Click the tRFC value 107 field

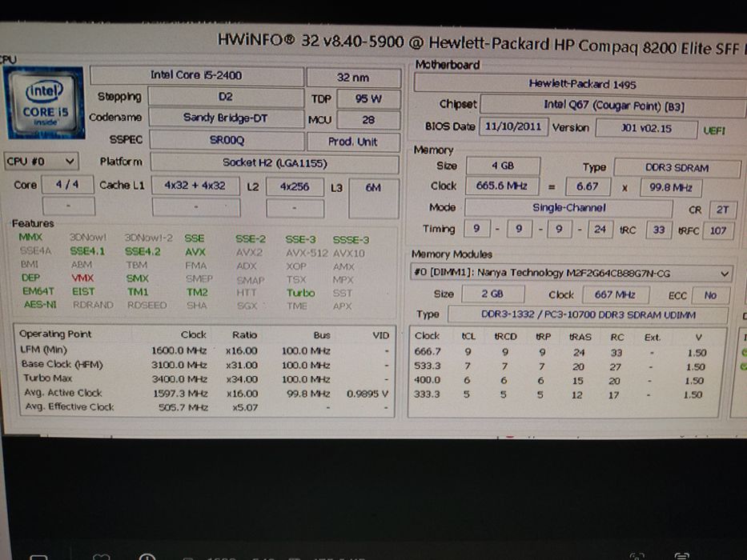(x=718, y=231)
